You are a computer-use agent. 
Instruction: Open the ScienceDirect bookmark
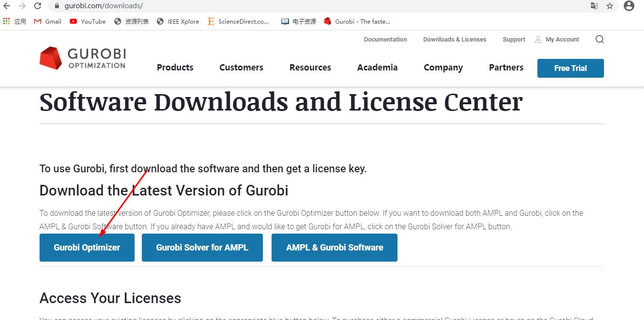point(239,21)
